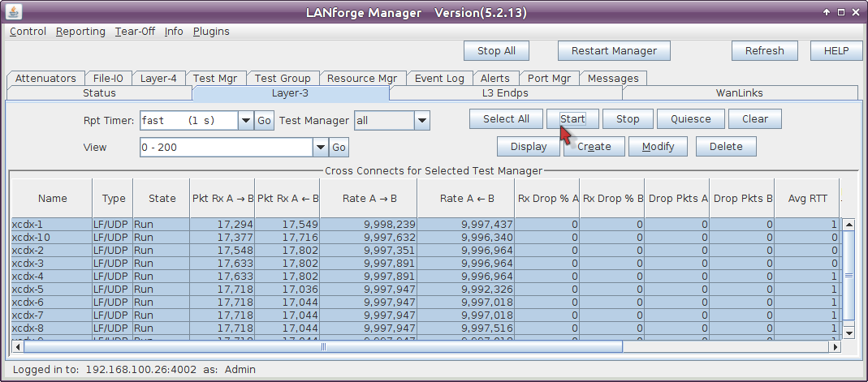Image resolution: width=868 pixels, height=382 pixels.
Task: Open the Tear-Off menu
Action: point(135,32)
